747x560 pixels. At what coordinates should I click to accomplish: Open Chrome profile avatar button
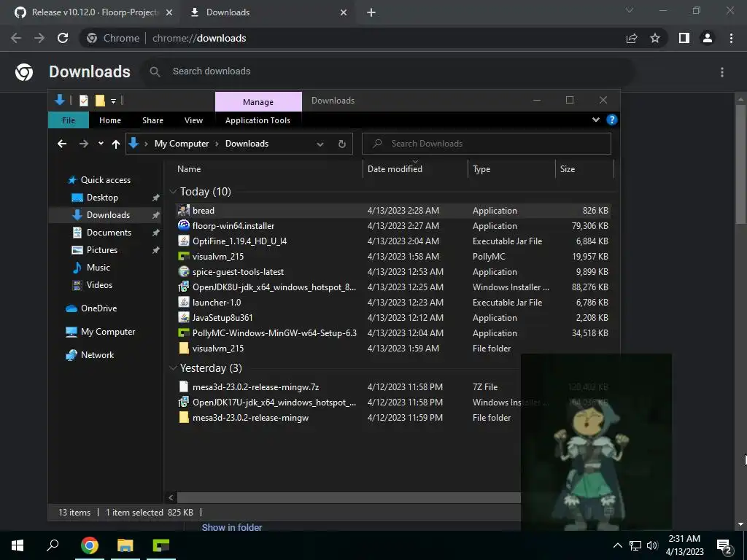point(708,38)
